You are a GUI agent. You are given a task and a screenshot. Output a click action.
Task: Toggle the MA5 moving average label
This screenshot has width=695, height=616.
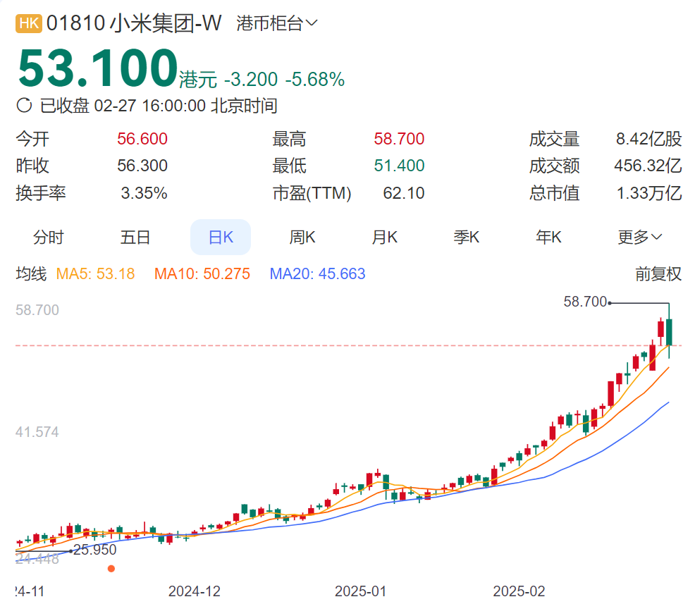(x=95, y=274)
